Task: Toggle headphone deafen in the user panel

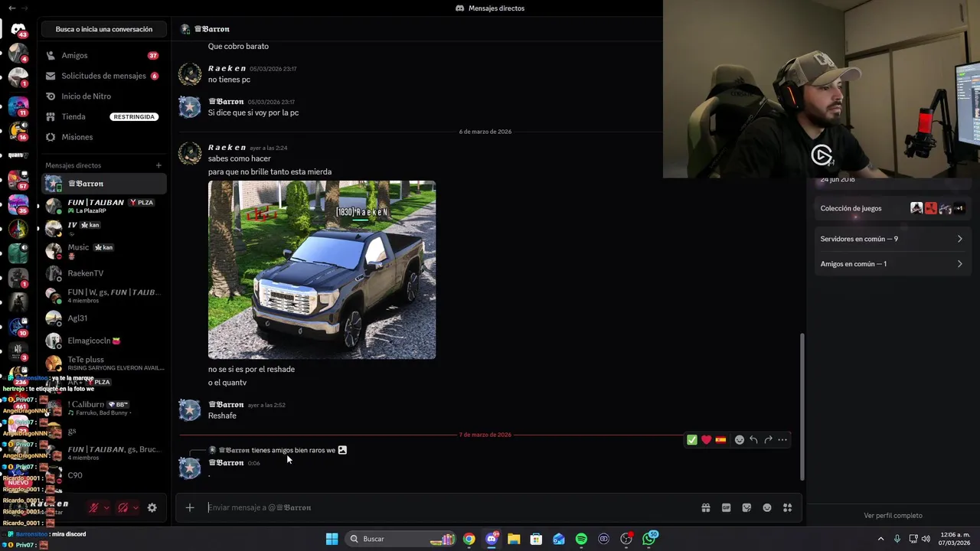Action: click(122, 507)
